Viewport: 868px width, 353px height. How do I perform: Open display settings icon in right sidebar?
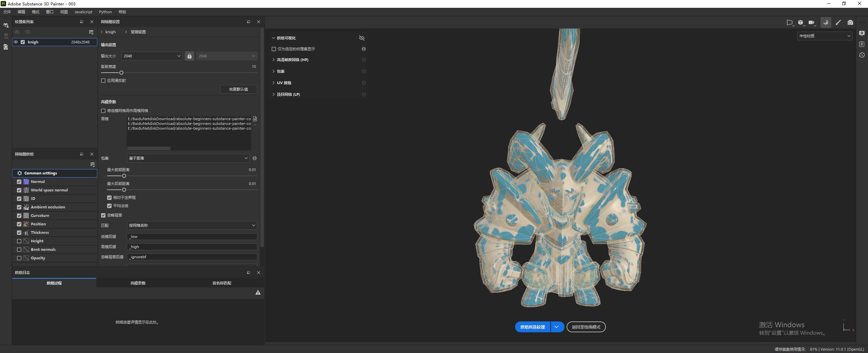(862, 33)
